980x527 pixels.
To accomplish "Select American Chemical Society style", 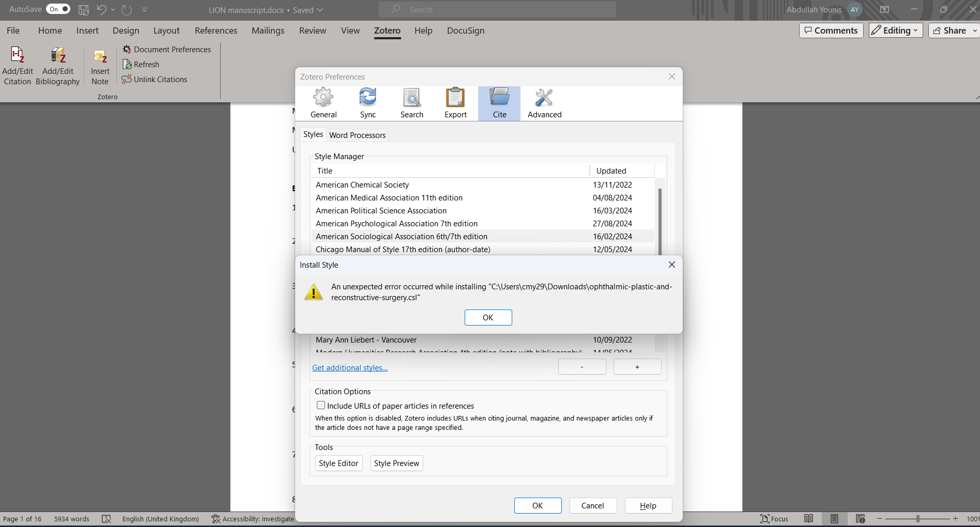I will [x=483, y=185].
